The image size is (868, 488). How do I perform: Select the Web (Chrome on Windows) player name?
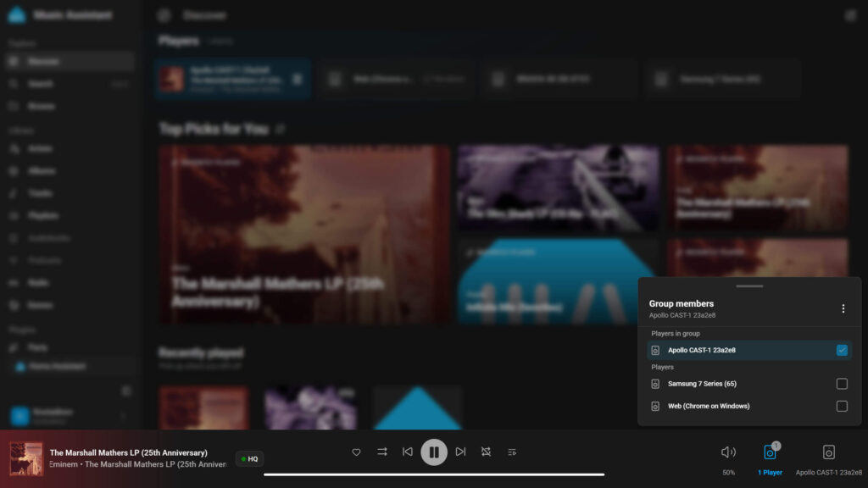(x=709, y=406)
